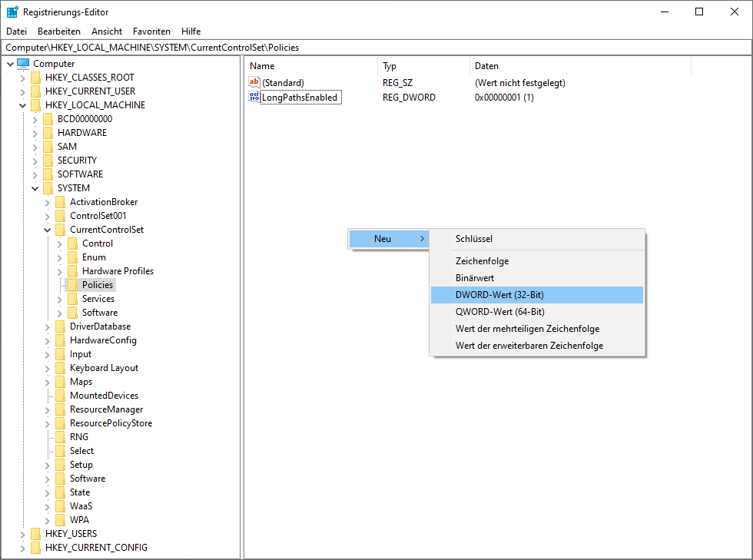Expand the HKEY_USERS node arrow
Screen dimensions: 753x560
pyautogui.click(x=22, y=534)
